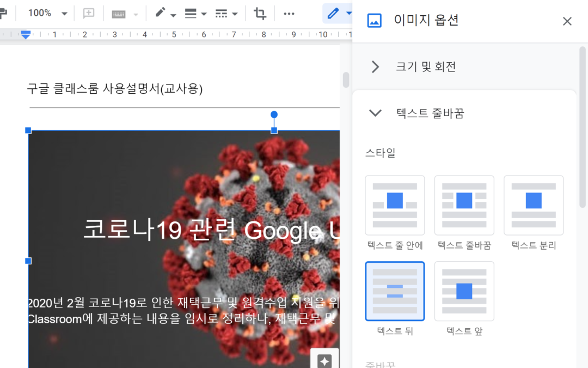Click the border dash style icon
Screen dimensions: 588x368
click(x=221, y=14)
